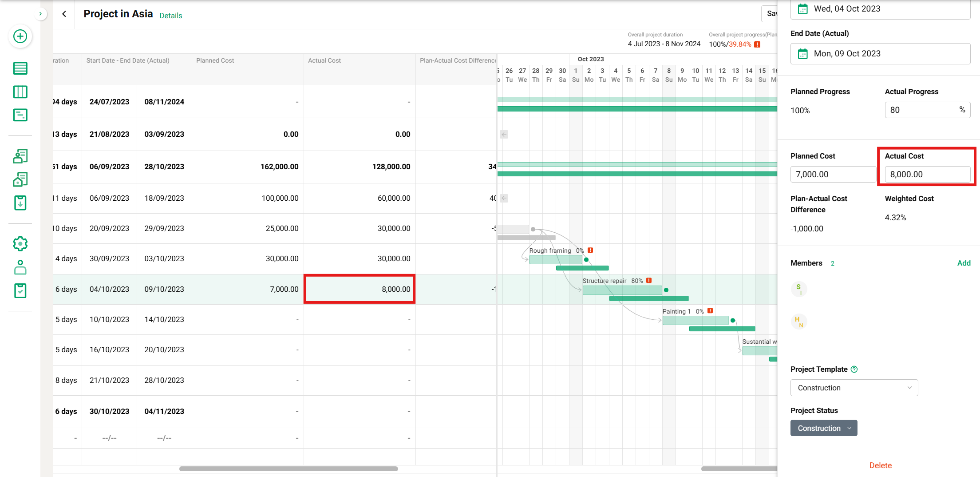Click the HN member avatar
This screenshot has width=980, height=477.
click(799, 321)
